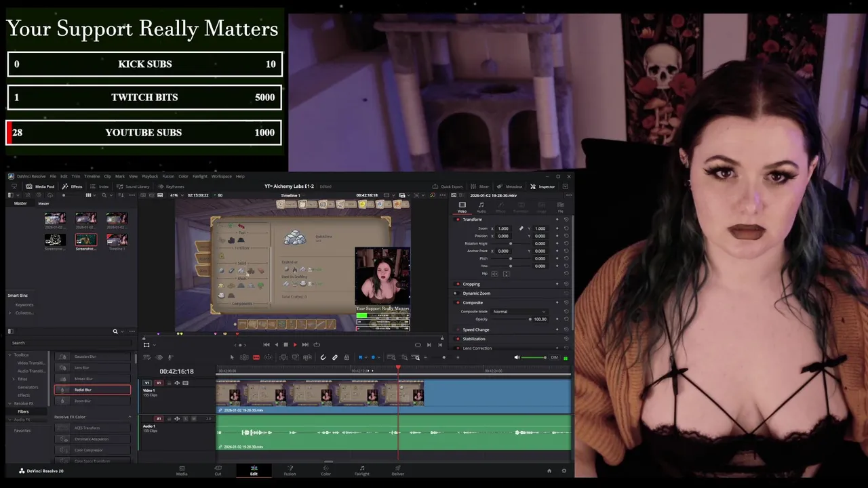Collapse the Toolbox tree in Effects
The width and height of the screenshot is (868, 488).
point(9,355)
